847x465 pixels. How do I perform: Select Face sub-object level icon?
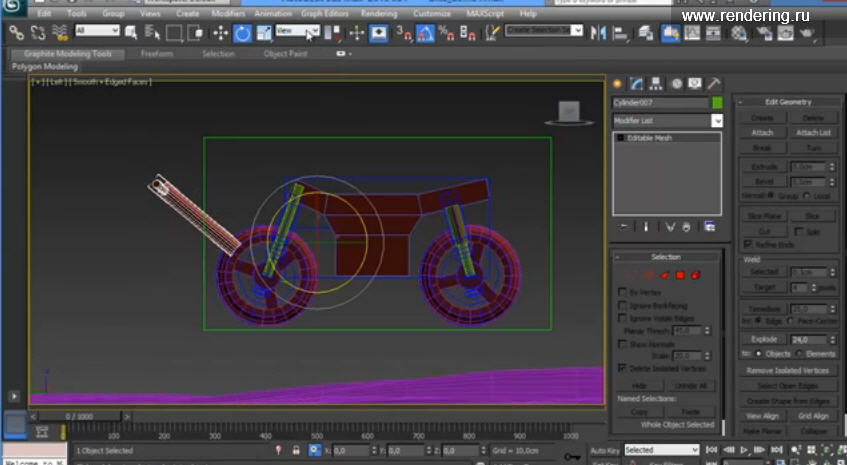click(x=664, y=275)
